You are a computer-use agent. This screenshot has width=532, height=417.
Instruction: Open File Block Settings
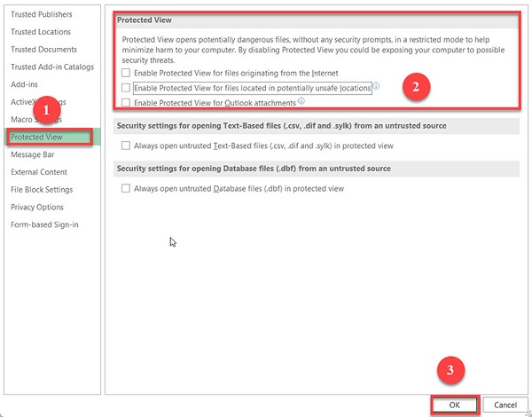point(42,189)
